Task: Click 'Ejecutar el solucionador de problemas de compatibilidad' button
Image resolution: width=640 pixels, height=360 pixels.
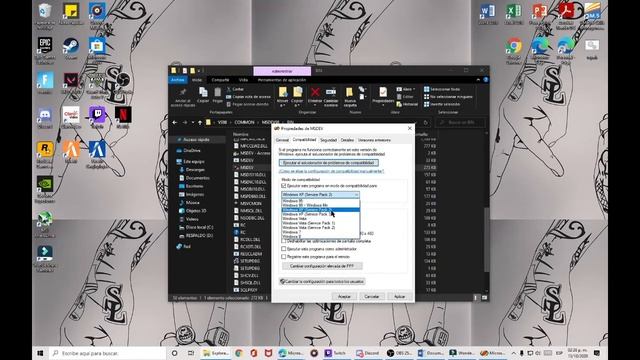Action: click(x=329, y=163)
